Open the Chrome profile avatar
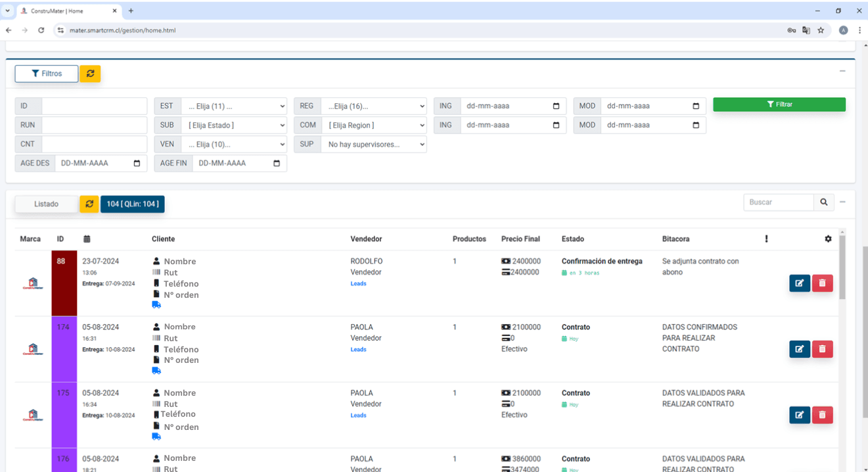This screenshot has width=868, height=472. [844, 30]
